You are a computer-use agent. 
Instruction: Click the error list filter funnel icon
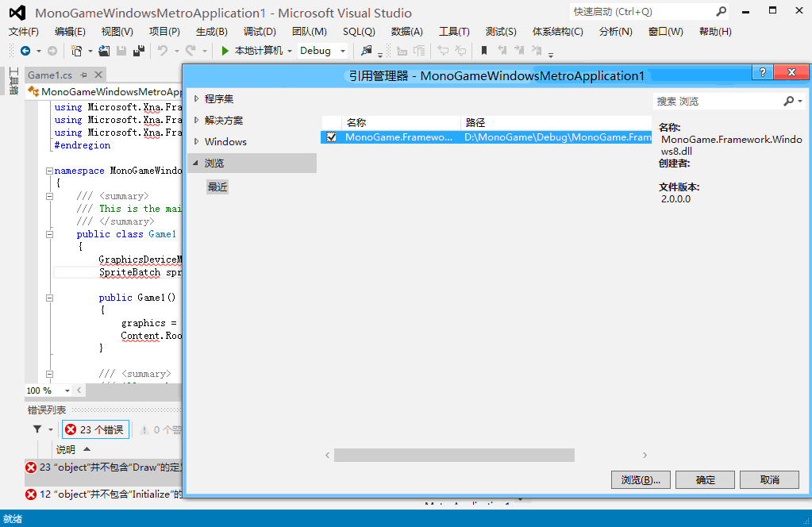(37, 429)
